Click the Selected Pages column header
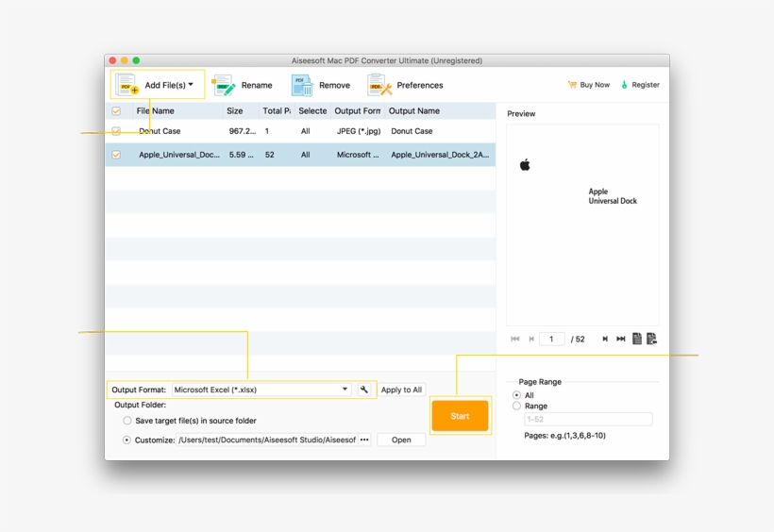Image resolution: width=774 pixels, height=532 pixels. tap(312, 111)
